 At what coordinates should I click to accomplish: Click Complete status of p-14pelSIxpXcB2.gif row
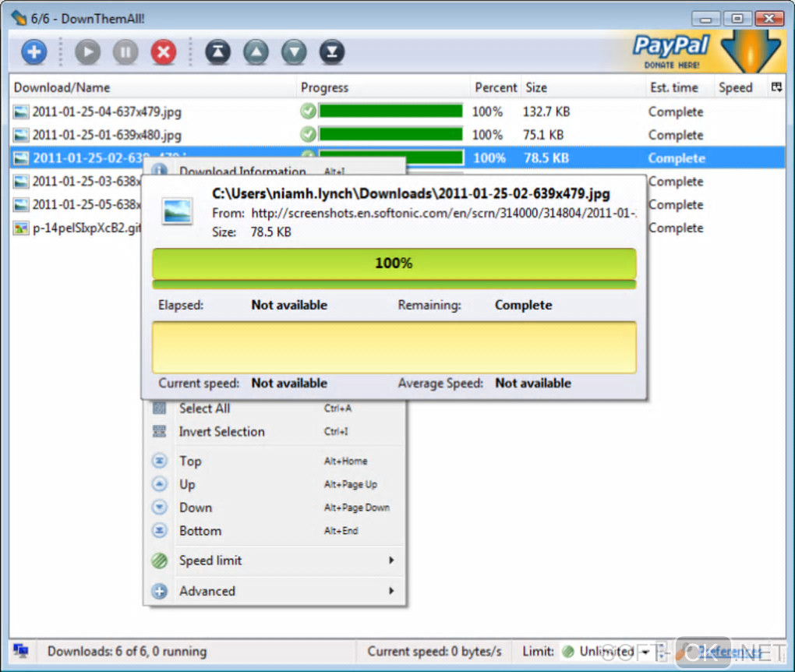[676, 228]
